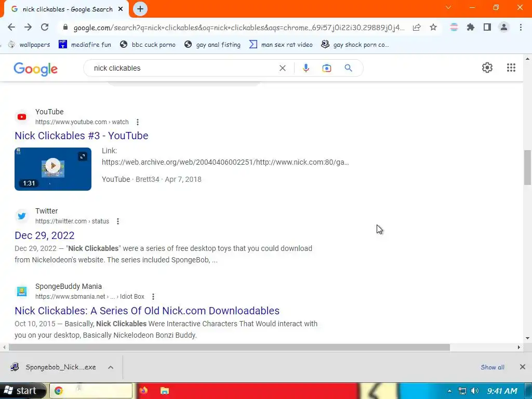Select the nick clickables Google Search tab
Image resolution: width=532 pixels, height=399 pixels.
(66, 9)
